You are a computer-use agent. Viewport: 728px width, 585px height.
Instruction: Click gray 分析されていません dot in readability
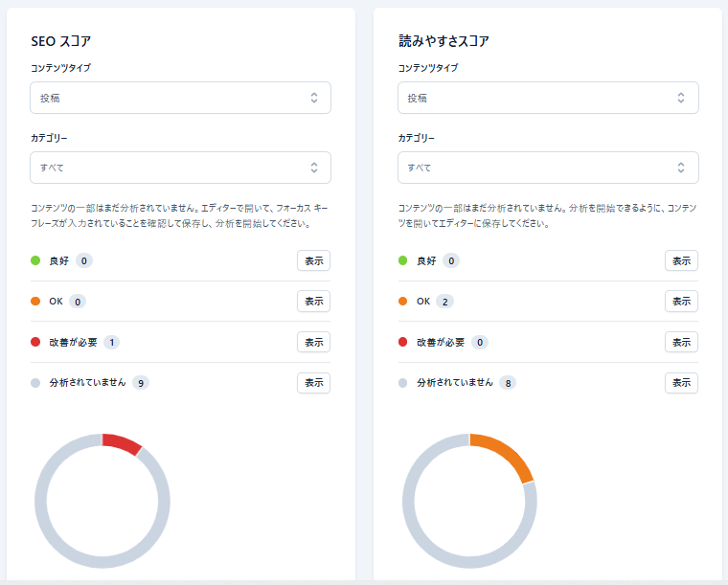tap(403, 383)
